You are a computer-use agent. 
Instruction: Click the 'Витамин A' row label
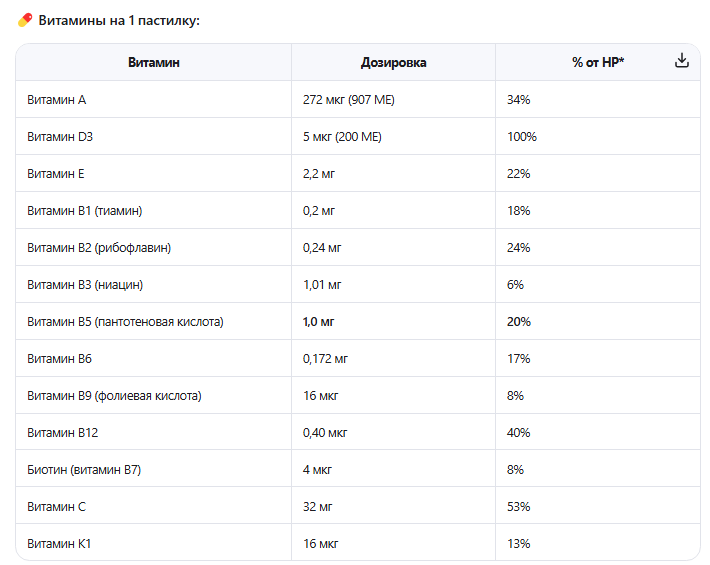click(57, 100)
